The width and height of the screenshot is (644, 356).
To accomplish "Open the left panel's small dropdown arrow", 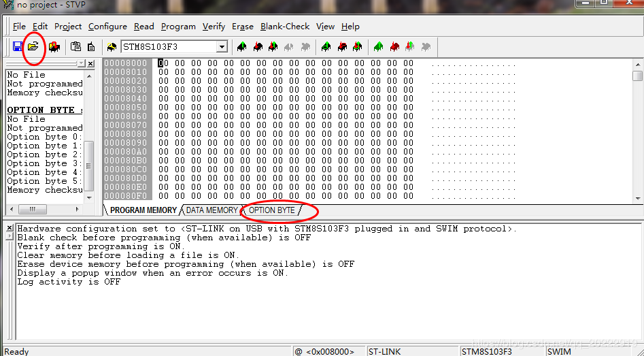I will [x=82, y=64].
